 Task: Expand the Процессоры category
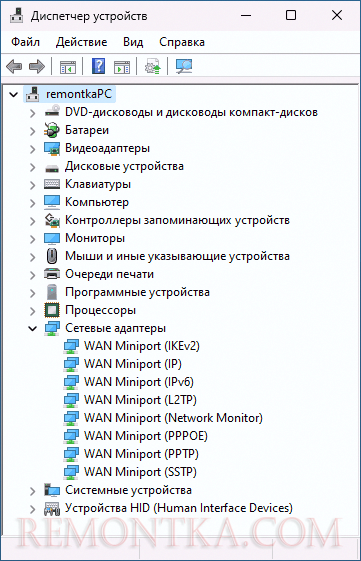tap(33, 310)
